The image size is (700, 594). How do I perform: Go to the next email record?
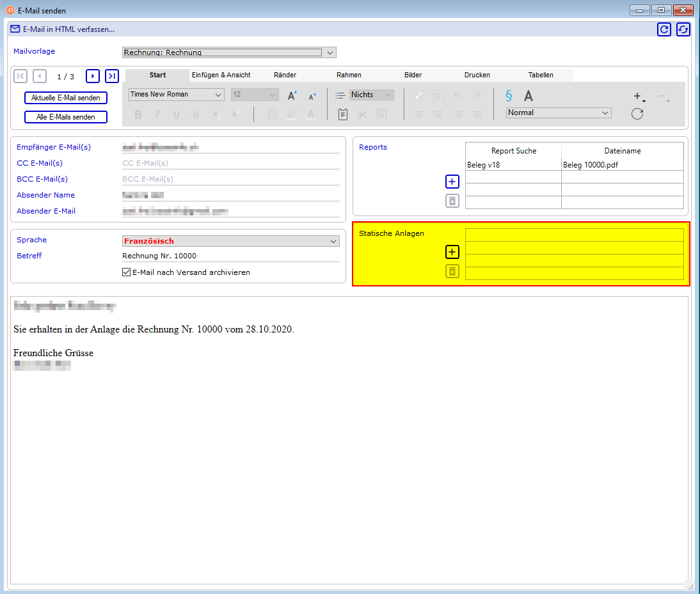pyautogui.click(x=93, y=76)
